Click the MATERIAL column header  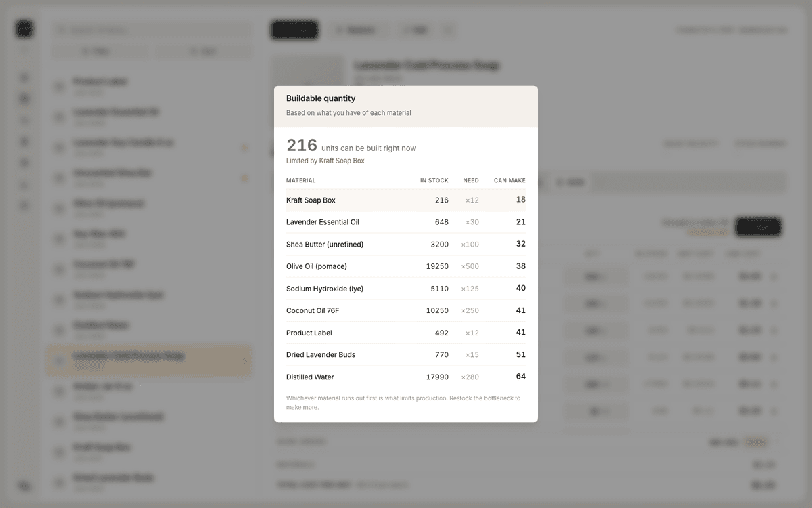[301, 180]
